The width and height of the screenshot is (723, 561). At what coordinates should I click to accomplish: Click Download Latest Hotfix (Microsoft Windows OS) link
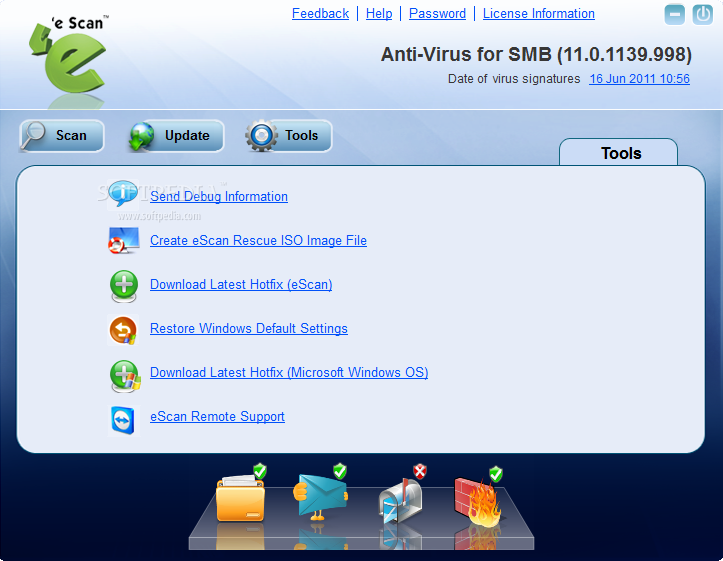(x=289, y=372)
